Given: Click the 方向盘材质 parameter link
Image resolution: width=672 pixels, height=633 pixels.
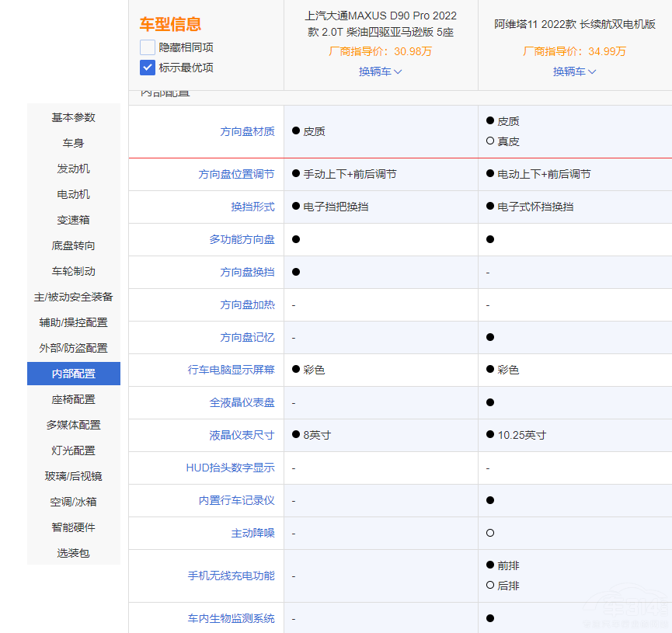Looking at the screenshot, I should point(247,131).
